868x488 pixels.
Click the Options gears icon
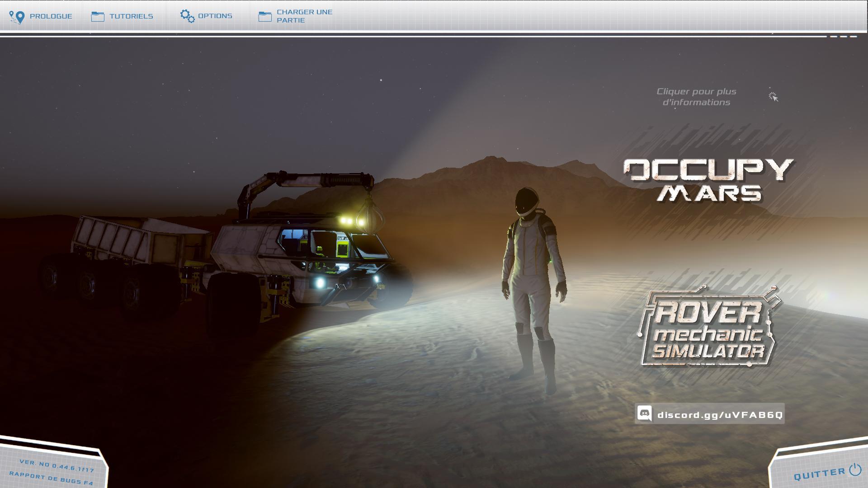tap(187, 16)
